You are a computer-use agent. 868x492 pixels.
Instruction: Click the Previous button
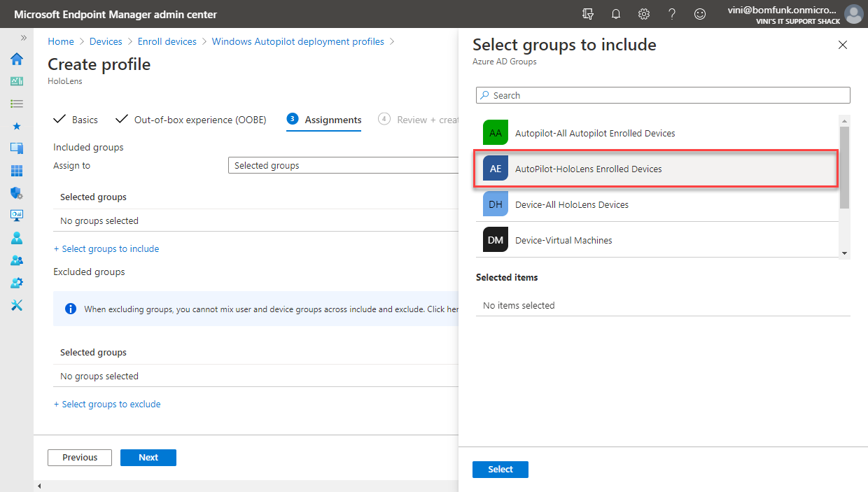coord(80,457)
